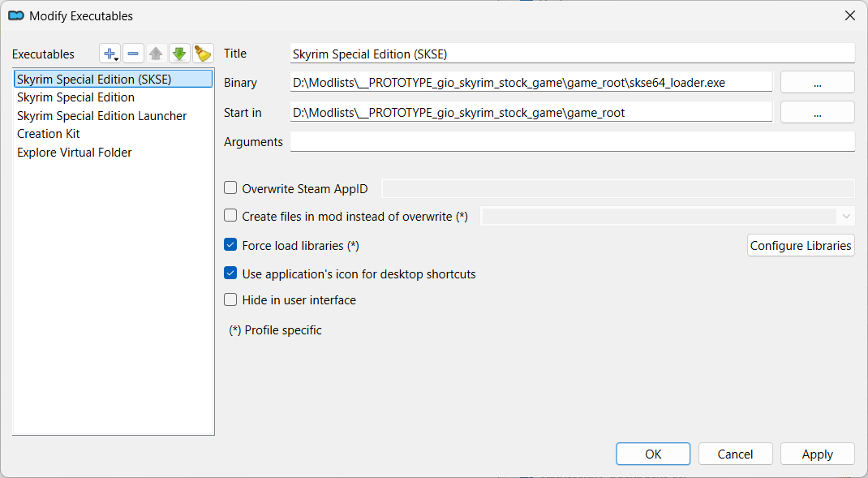This screenshot has height=478, width=868.
Task: Focus the Arguments input field
Action: pyautogui.click(x=573, y=142)
